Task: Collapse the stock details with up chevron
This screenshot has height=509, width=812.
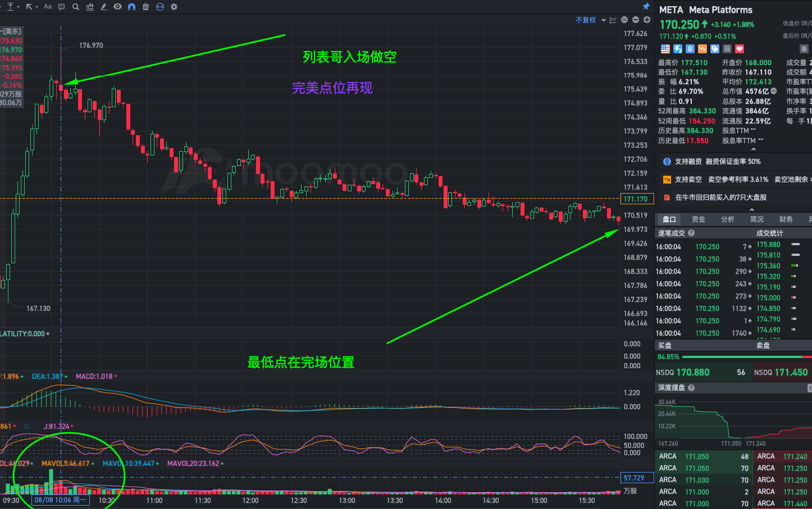Action: click(753, 149)
